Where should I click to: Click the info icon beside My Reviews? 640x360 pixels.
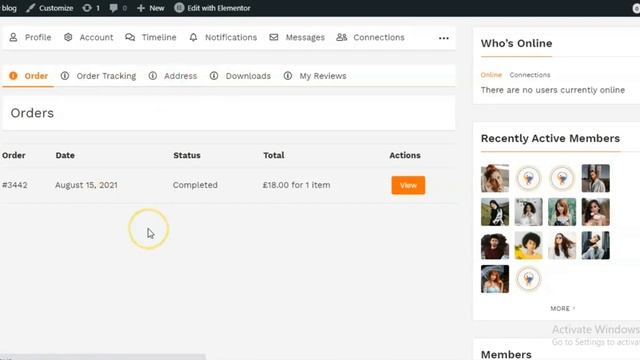pyautogui.click(x=288, y=76)
